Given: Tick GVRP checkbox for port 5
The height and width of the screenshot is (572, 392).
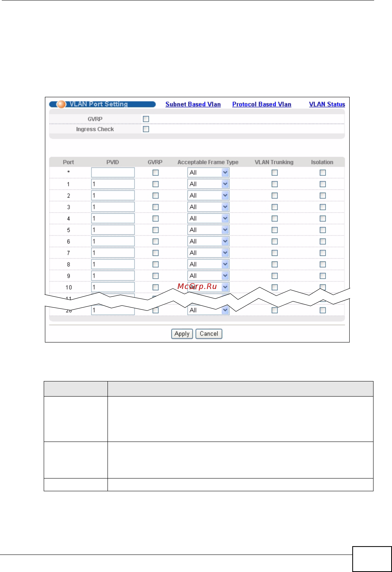Looking at the screenshot, I should [x=155, y=230].
